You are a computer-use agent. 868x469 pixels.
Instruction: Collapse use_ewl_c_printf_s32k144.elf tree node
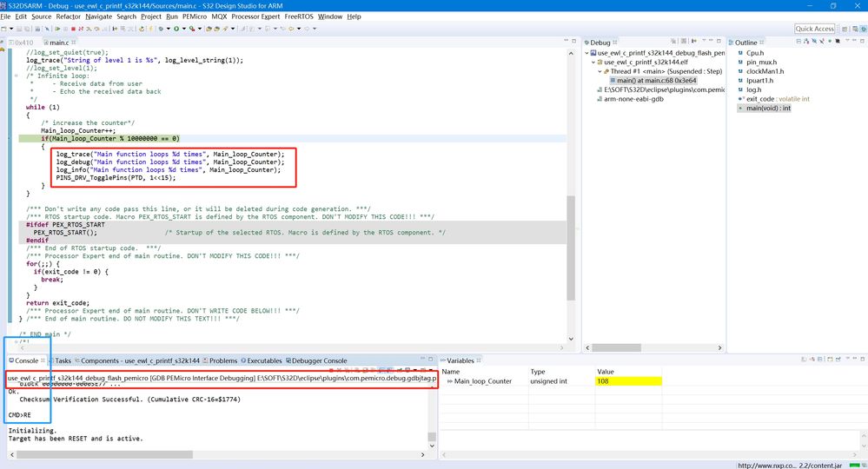593,63
